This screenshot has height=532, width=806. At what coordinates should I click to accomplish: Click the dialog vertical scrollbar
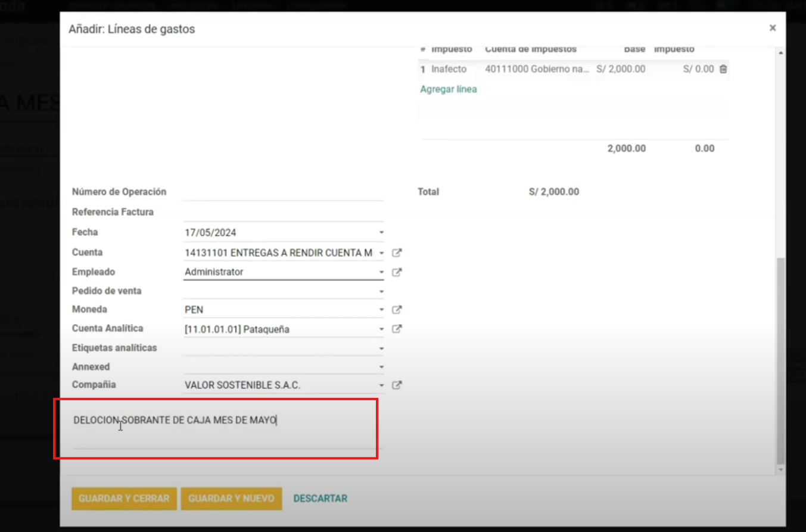(x=780, y=357)
